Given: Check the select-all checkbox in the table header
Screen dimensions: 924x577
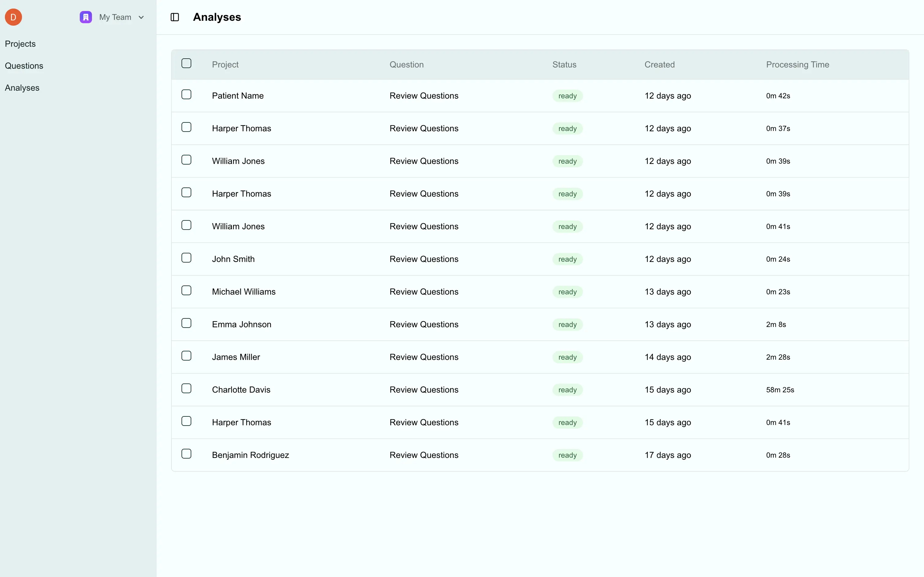Looking at the screenshot, I should click(187, 63).
